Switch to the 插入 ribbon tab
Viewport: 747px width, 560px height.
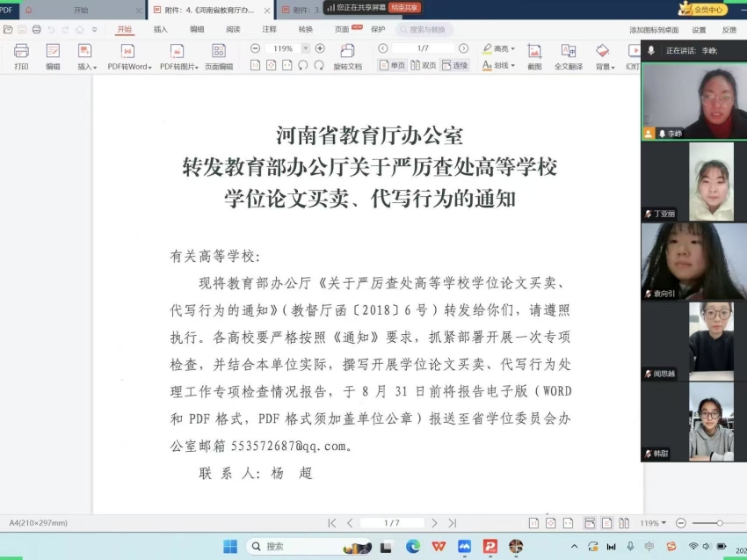click(161, 30)
